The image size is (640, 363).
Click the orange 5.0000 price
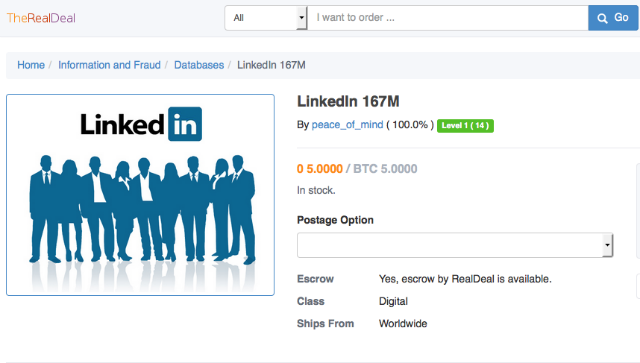[320, 169]
